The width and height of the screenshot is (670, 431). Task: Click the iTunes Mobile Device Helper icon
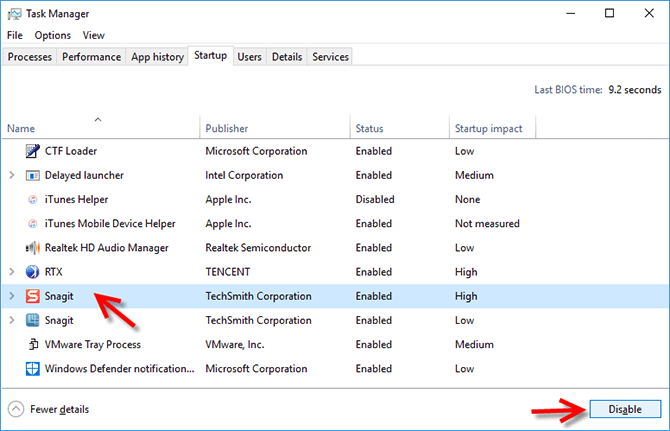(x=32, y=224)
